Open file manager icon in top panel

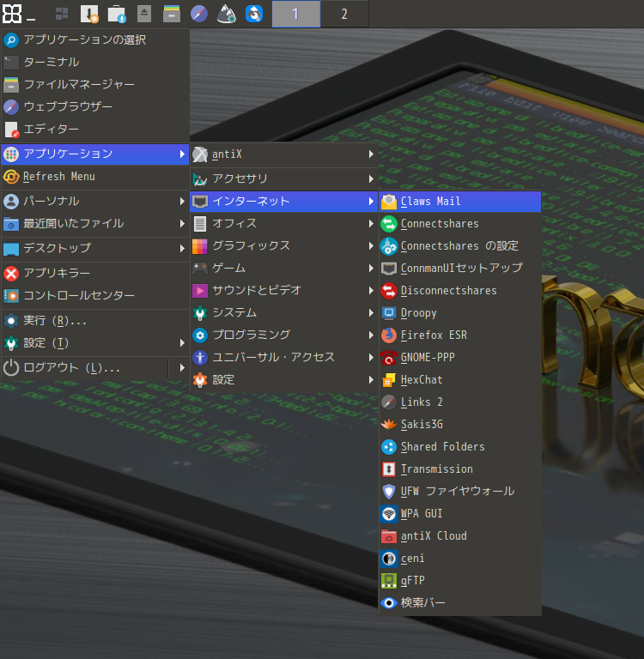[172, 14]
